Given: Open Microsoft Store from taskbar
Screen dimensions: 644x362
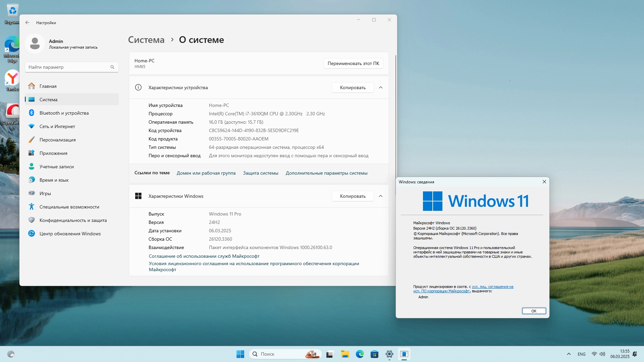Looking at the screenshot, I should tap(374, 354).
